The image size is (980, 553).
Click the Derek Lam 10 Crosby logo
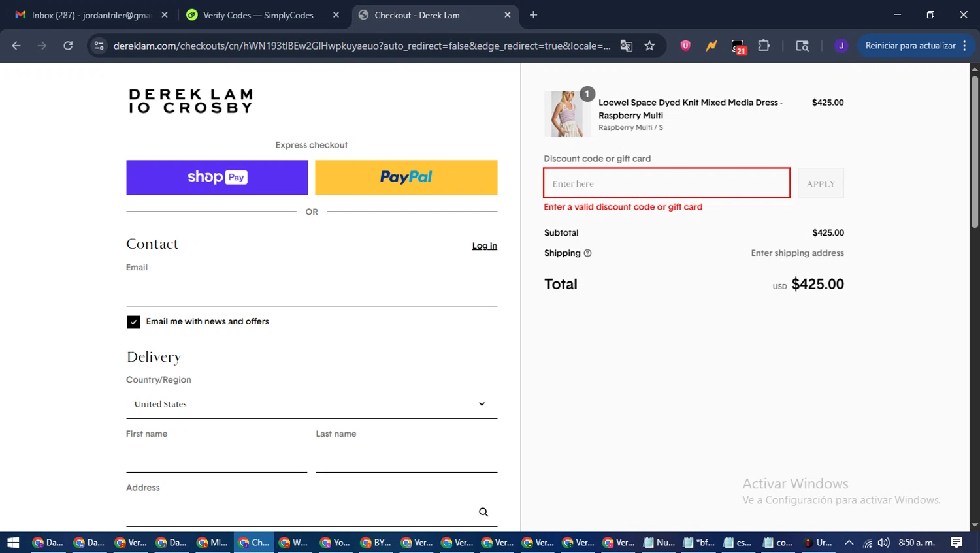click(x=191, y=101)
